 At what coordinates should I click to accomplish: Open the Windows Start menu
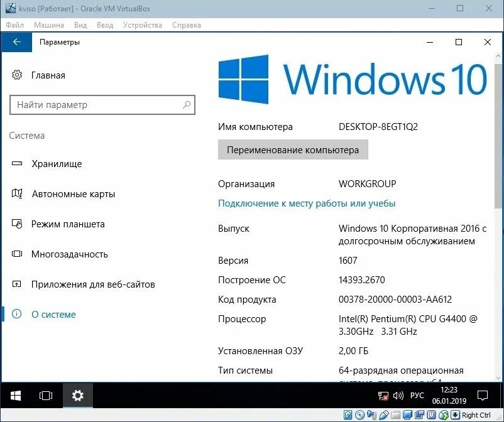point(16,396)
